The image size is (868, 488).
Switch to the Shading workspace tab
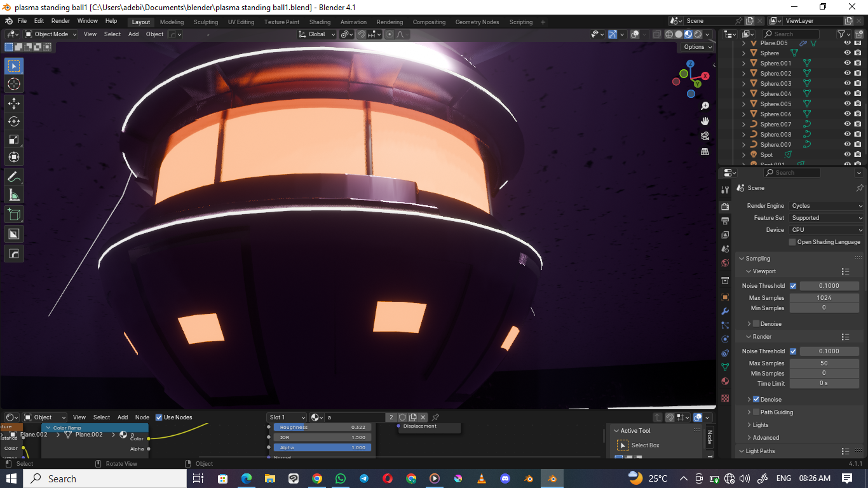click(x=320, y=22)
